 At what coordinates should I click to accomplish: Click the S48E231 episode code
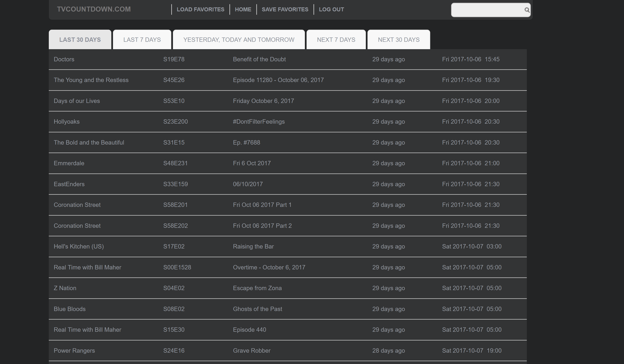tap(175, 163)
